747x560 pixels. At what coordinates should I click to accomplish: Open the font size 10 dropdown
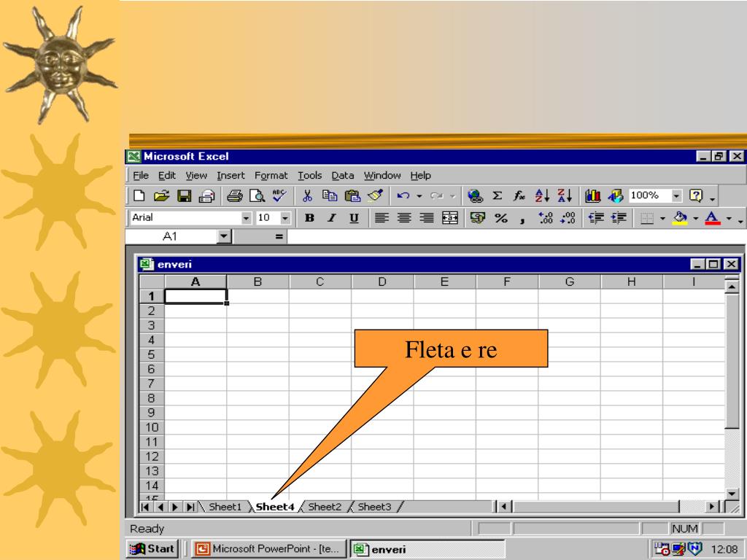click(285, 218)
